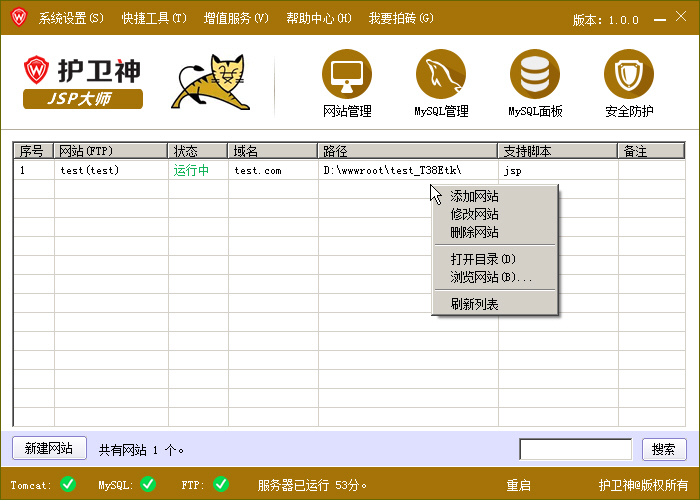Screen dimensions: 700x500
Task: Open the MySQL面板 database icon
Action: 535,74
